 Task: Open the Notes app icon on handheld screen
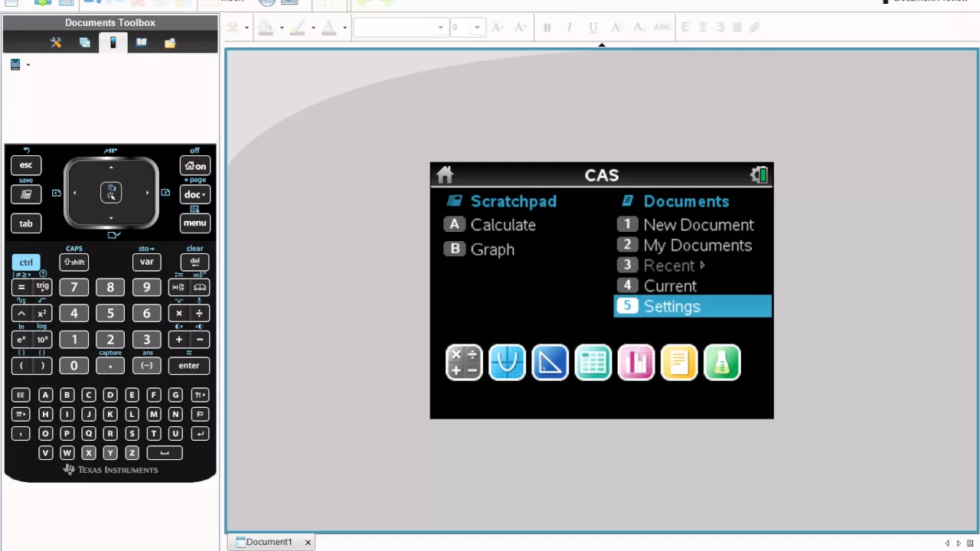pyautogui.click(x=678, y=362)
